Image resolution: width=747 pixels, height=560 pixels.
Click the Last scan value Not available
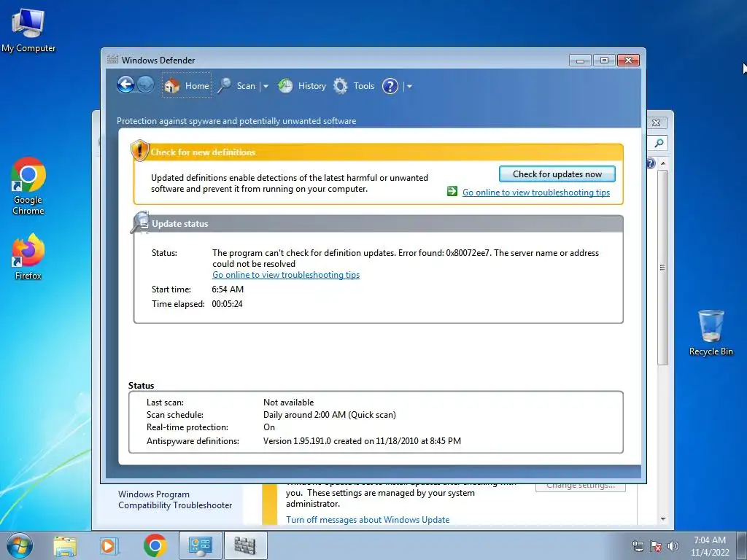(289, 402)
